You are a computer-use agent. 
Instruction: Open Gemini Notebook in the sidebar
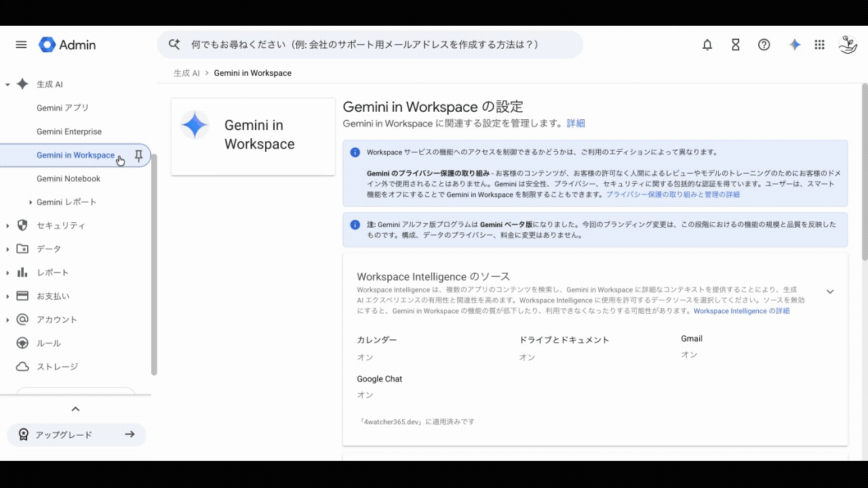tap(68, 179)
